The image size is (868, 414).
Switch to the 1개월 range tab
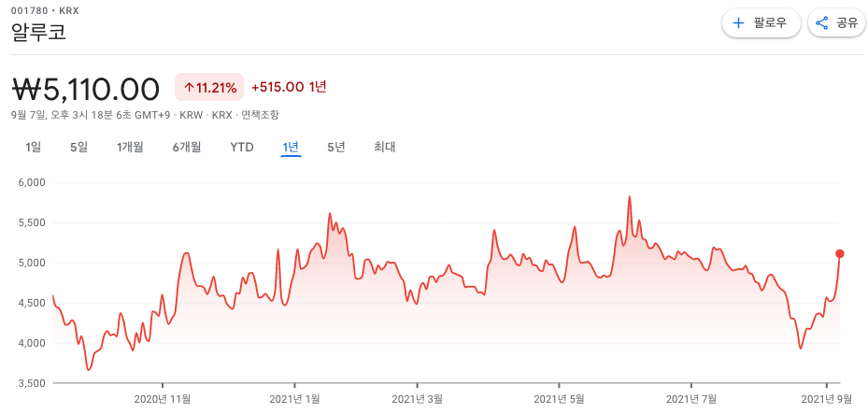click(x=130, y=148)
